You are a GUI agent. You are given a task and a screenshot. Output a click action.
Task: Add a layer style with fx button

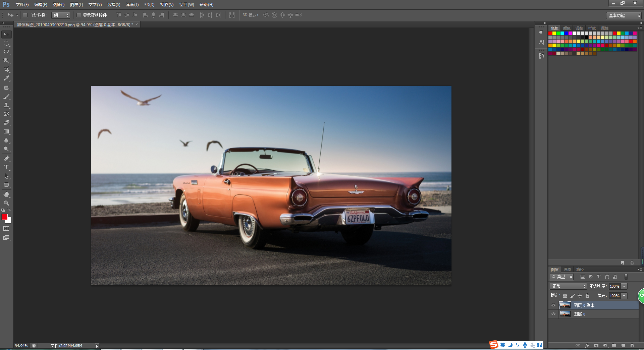[587, 345]
